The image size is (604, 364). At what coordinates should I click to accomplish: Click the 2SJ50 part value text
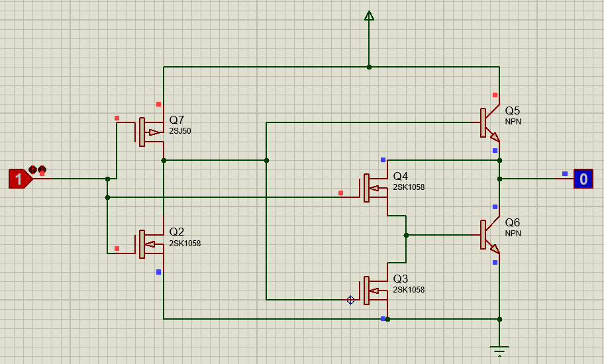coord(180,131)
